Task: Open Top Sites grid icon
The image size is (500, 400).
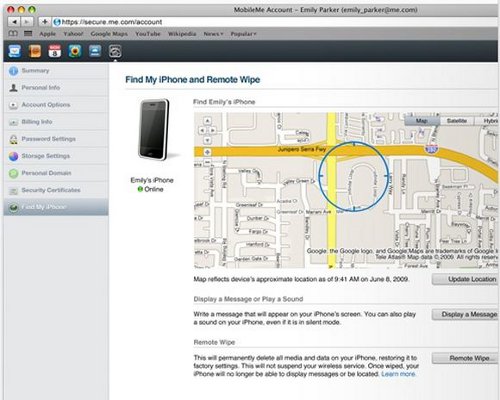Action: click(28, 34)
